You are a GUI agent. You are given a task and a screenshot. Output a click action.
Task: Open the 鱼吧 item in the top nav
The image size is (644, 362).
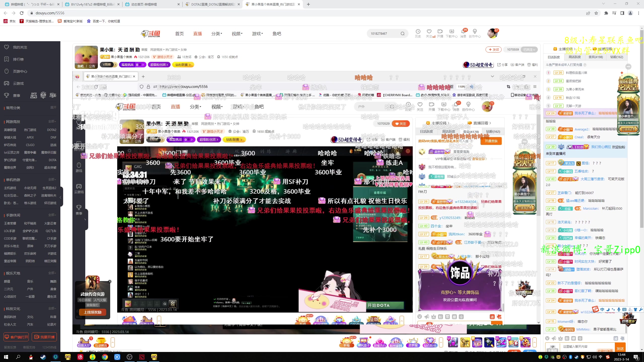click(x=277, y=34)
